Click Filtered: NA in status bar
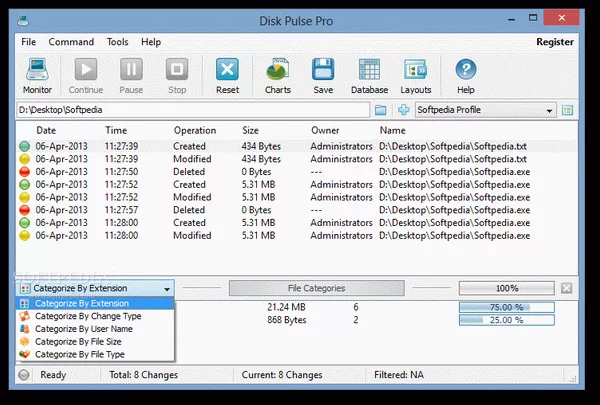 click(399, 375)
